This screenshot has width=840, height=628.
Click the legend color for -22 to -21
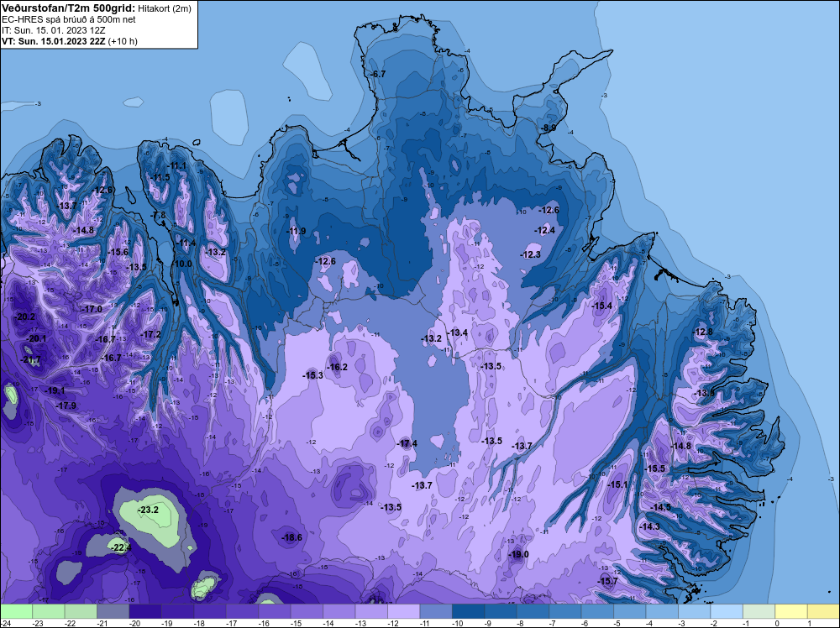[81, 611]
